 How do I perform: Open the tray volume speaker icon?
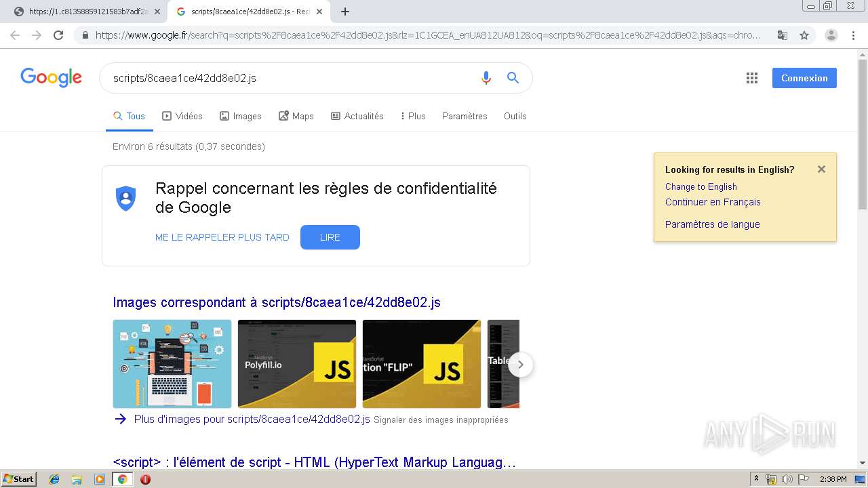pyautogui.click(x=787, y=479)
